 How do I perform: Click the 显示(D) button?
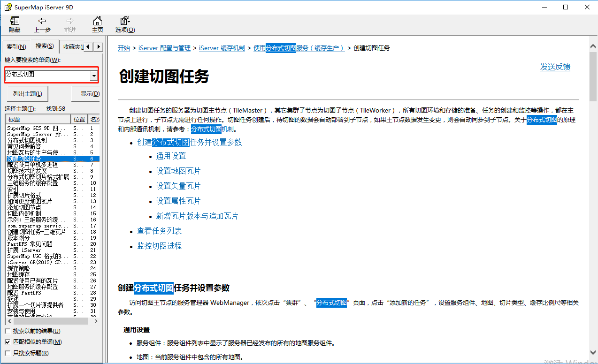click(86, 93)
